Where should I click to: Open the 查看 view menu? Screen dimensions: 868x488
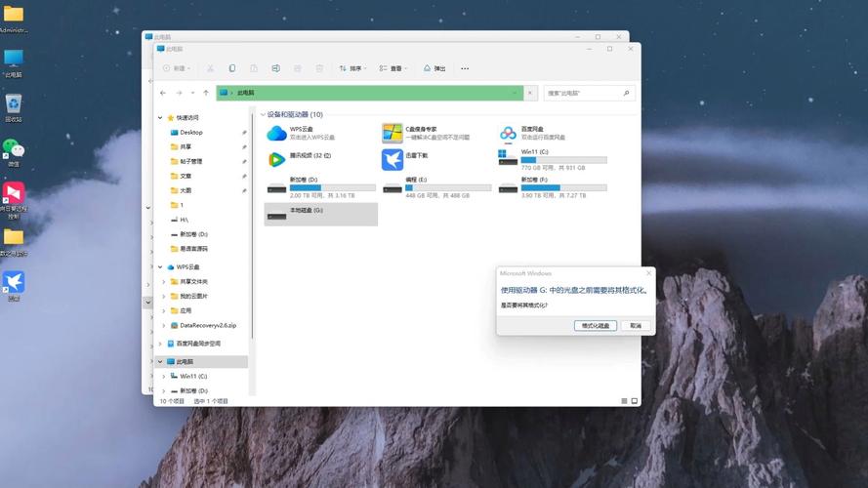[x=393, y=68]
